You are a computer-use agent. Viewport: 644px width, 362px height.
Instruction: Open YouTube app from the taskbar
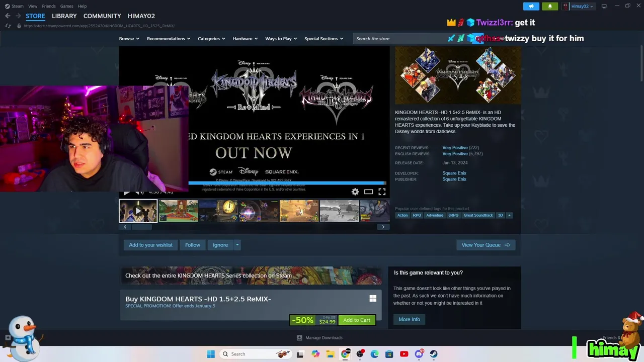pyautogui.click(x=404, y=354)
